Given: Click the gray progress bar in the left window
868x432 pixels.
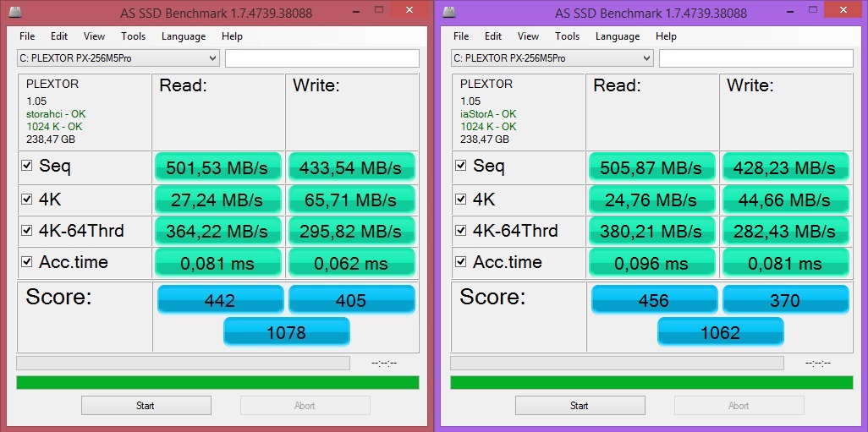Looking at the screenshot, I should (x=184, y=363).
